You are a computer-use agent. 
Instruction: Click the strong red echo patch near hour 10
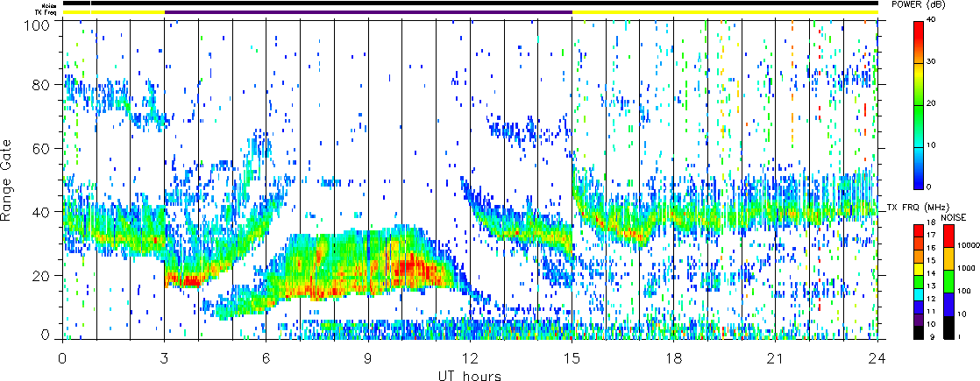click(x=415, y=267)
